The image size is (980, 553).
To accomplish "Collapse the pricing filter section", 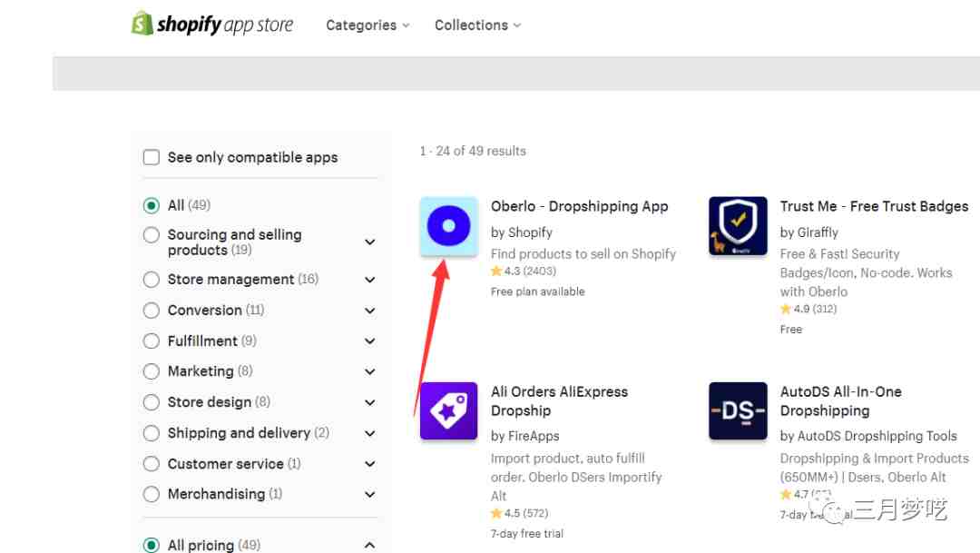I will [x=370, y=546].
